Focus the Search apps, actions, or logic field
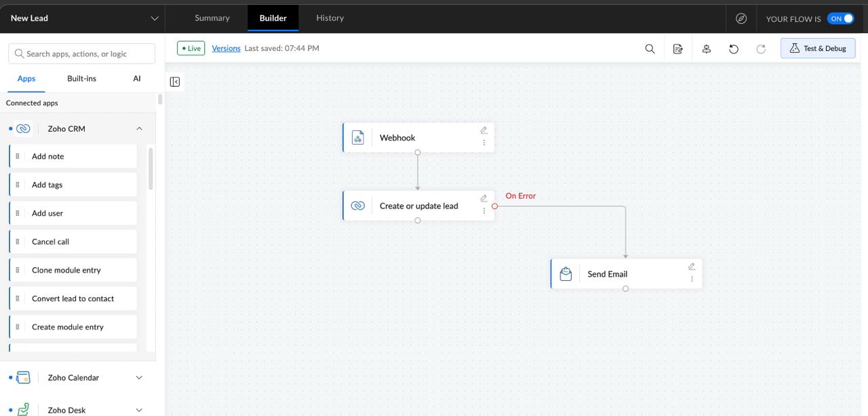This screenshot has width=868, height=416. click(81, 54)
